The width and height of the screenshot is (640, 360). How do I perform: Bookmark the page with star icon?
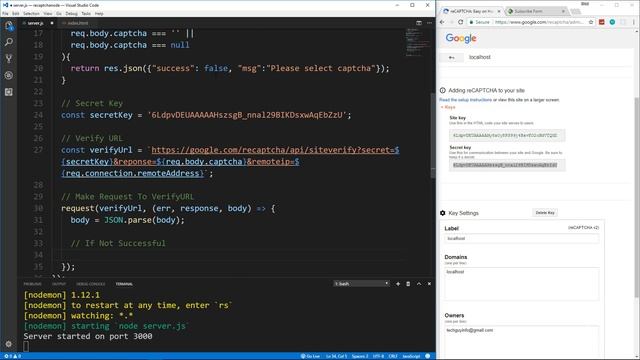click(591, 22)
